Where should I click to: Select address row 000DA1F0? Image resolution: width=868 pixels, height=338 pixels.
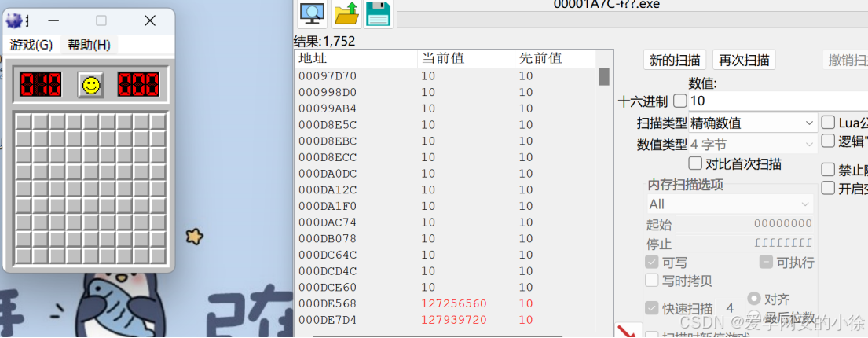[x=445, y=206]
